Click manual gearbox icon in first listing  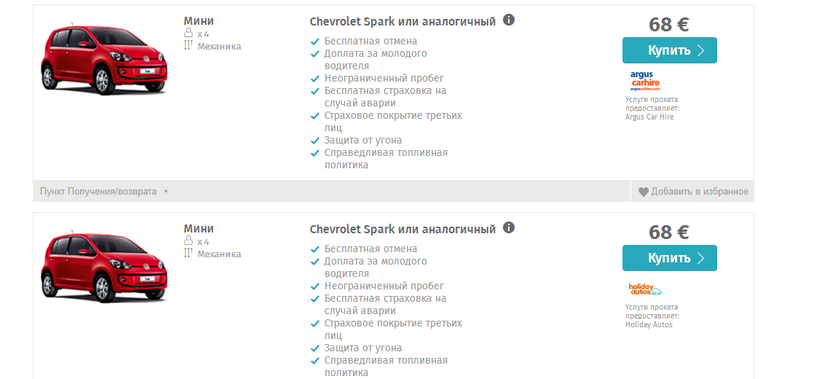tap(189, 46)
